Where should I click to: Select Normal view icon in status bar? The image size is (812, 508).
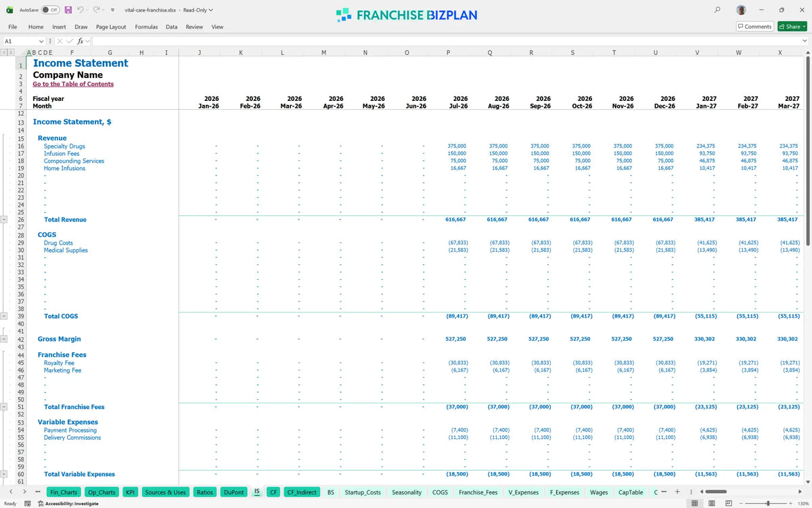coord(694,503)
